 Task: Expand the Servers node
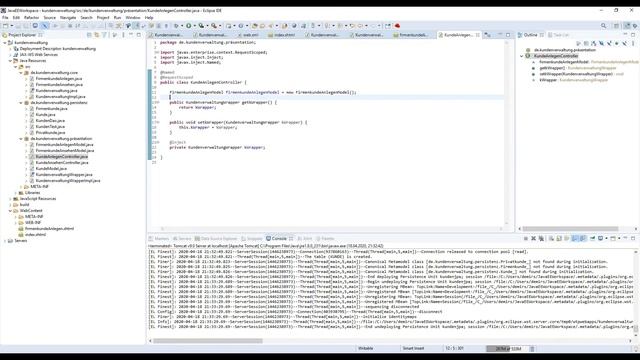(5, 241)
